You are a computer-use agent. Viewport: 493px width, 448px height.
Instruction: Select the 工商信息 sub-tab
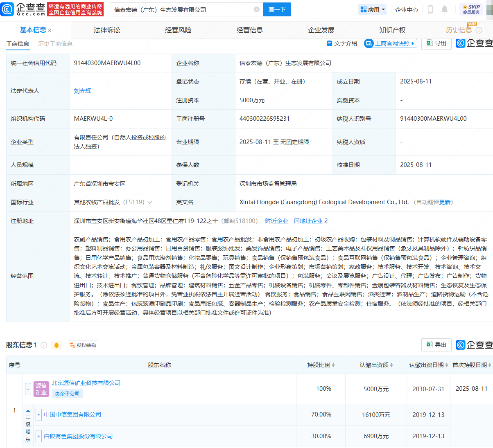(18, 44)
